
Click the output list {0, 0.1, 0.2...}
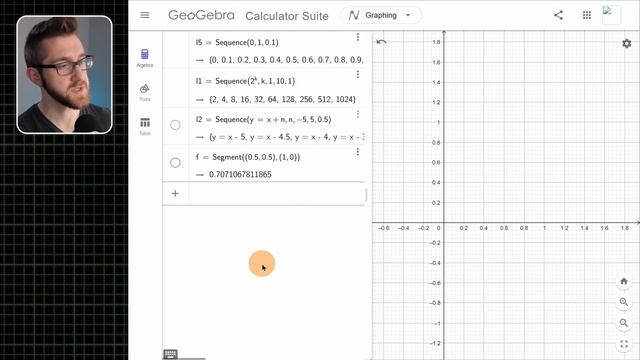click(x=286, y=60)
